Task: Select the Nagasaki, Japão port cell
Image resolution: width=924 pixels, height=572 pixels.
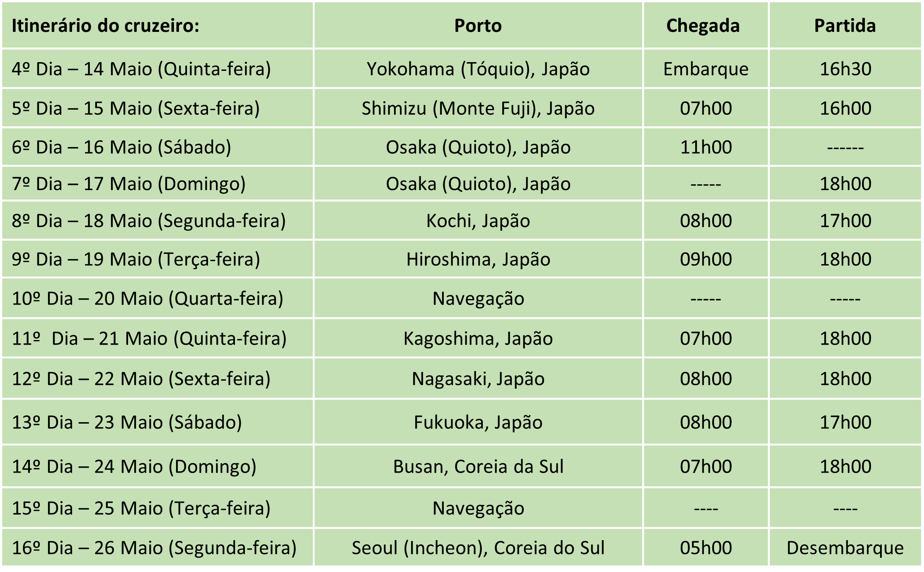Action: [478, 379]
